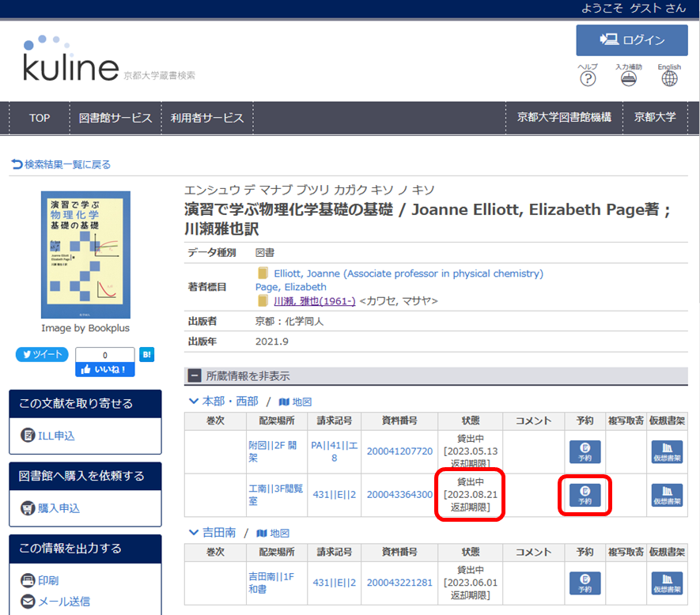
Task: Open 地図 map link beside 本部・西部
Action: click(x=289, y=402)
